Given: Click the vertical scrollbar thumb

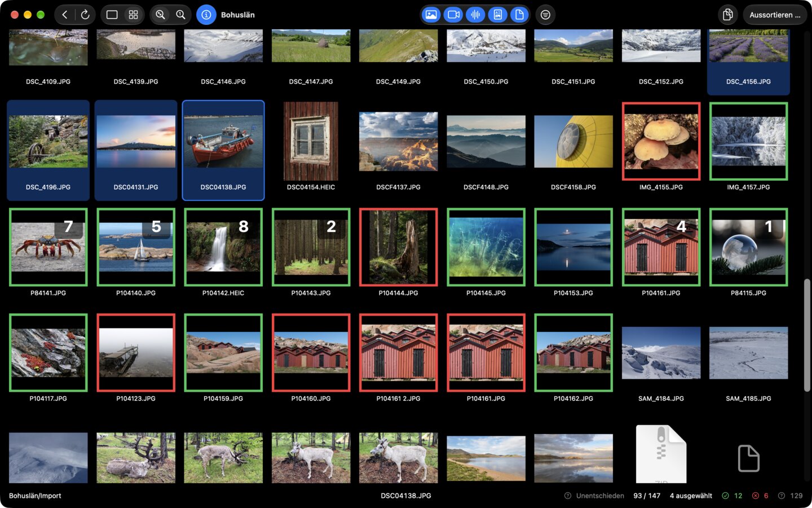Looking at the screenshot, I should (x=807, y=335).
